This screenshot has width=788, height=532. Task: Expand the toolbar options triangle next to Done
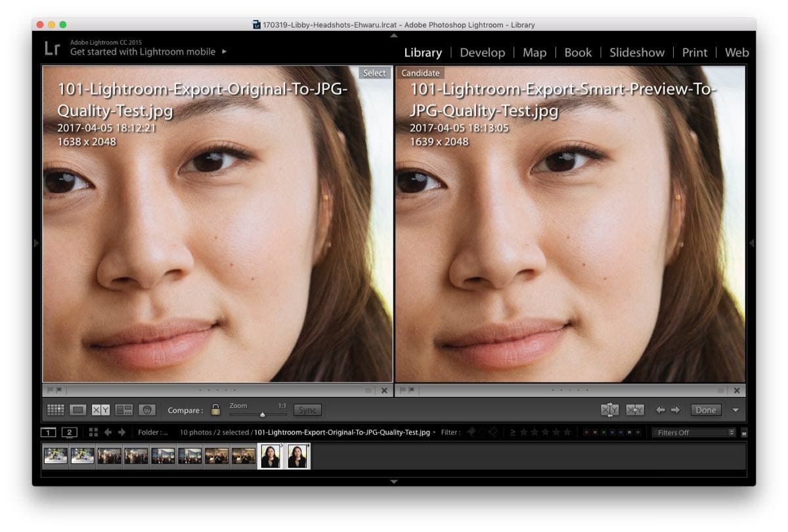click(735, 410)
